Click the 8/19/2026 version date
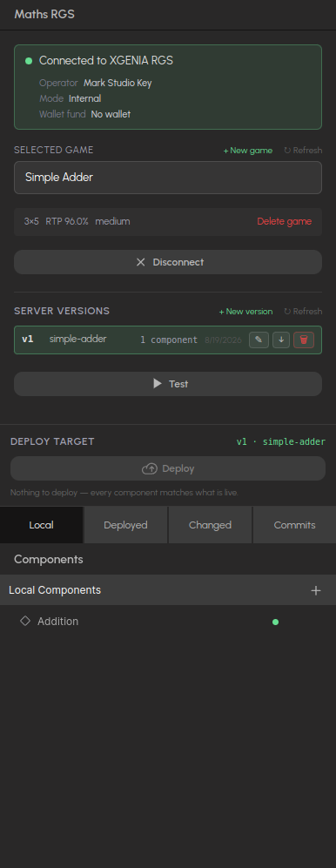The width and height of the screenshot is (336, 868). 223,340
